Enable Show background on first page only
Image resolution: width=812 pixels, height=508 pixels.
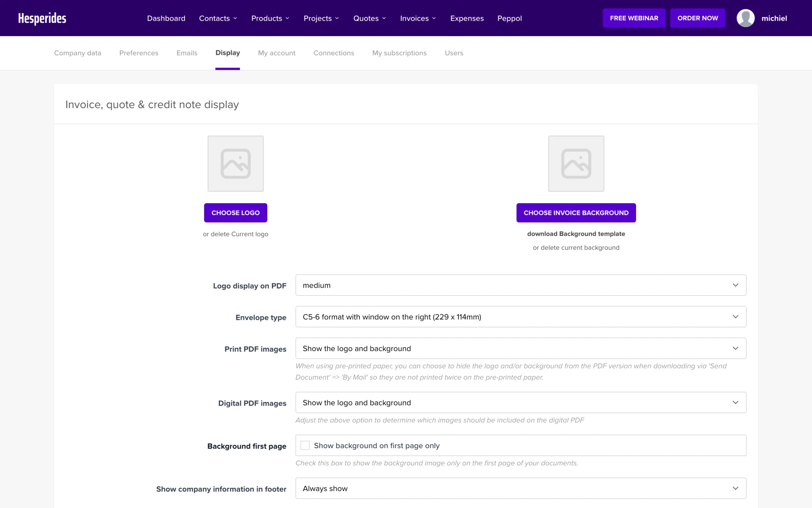coord(305,446)
